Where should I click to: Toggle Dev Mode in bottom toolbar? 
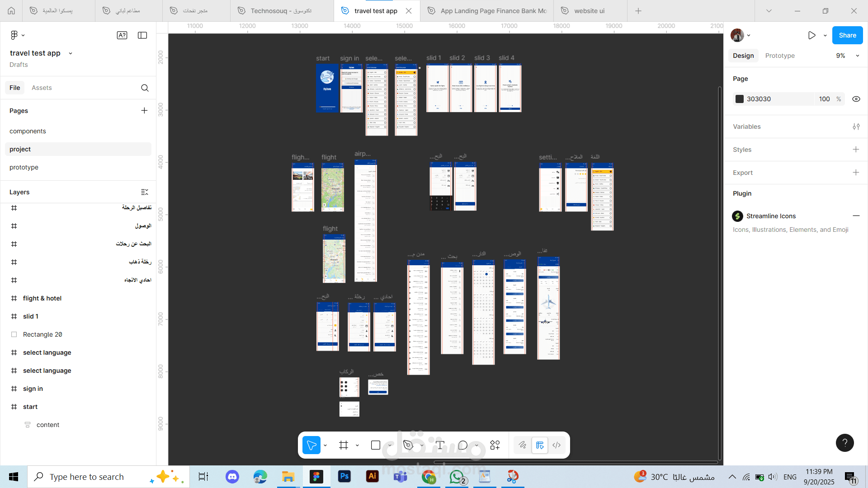point(557,445)
